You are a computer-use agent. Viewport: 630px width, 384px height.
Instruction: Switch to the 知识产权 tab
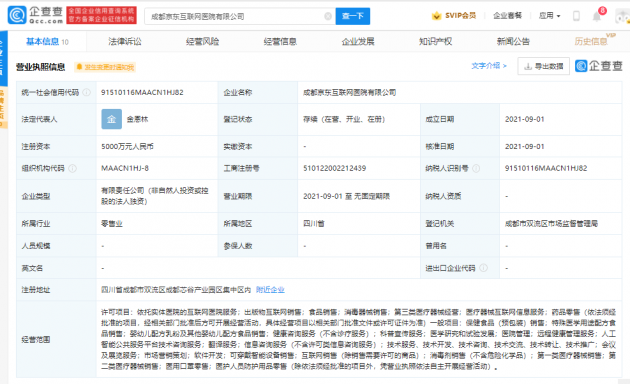(436, 41)
